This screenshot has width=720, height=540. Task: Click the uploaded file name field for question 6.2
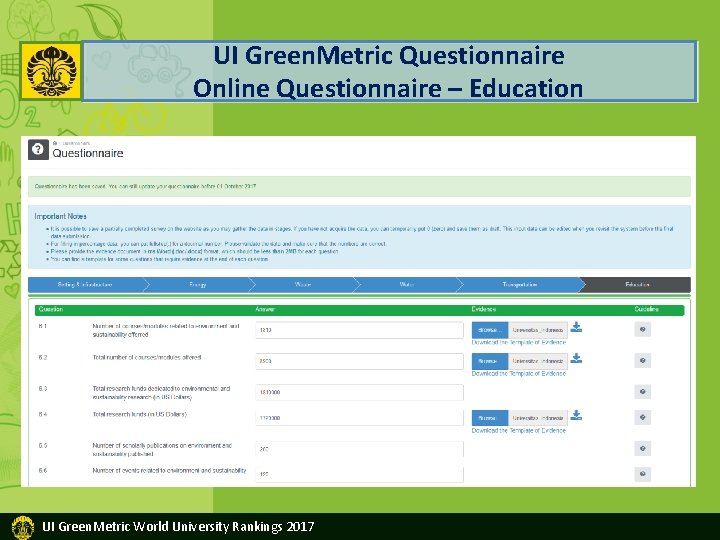(538, 361)
